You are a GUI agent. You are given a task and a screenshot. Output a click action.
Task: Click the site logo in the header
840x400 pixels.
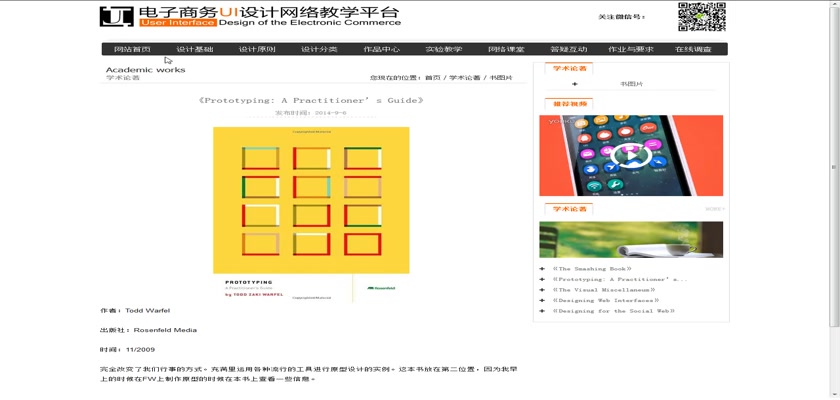(250, 16)
